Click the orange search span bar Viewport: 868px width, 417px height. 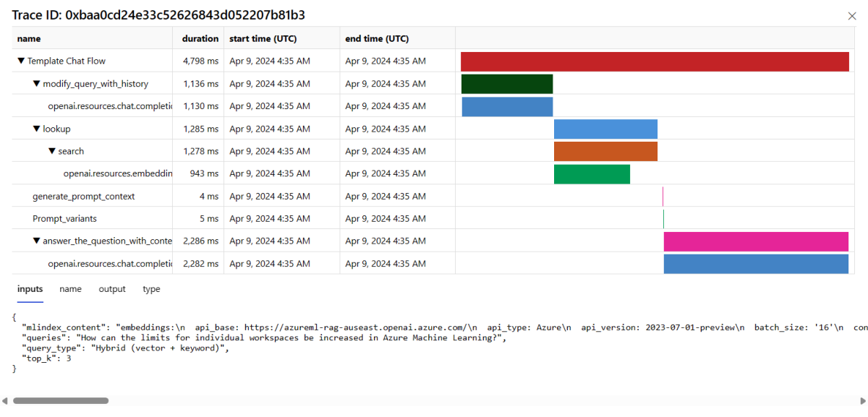click(x=605, y=152)
